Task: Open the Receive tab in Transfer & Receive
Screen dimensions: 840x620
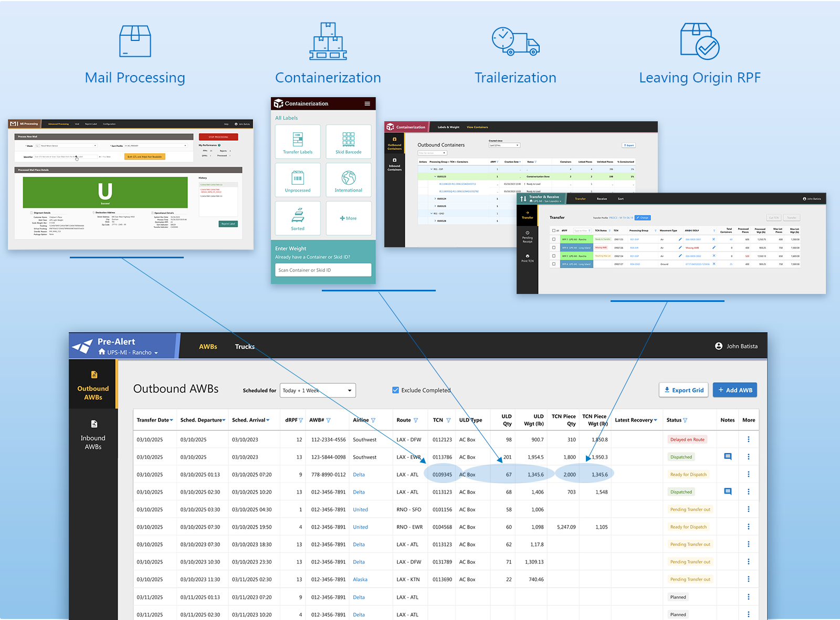Action: pos(602,199)
